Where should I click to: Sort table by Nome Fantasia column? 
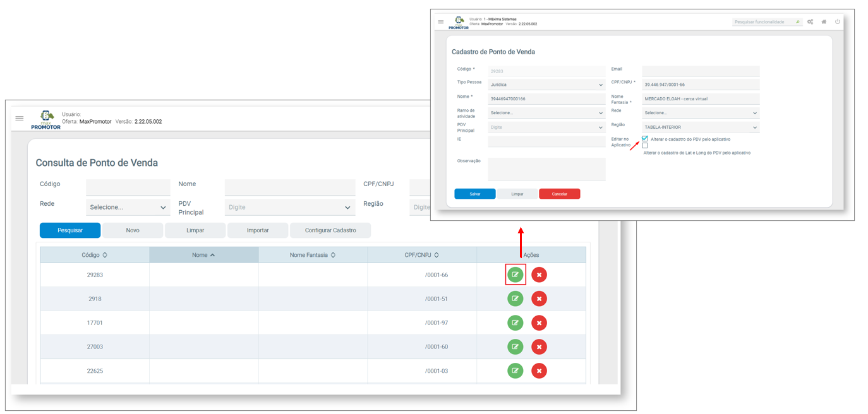click(x=313, y=255)
